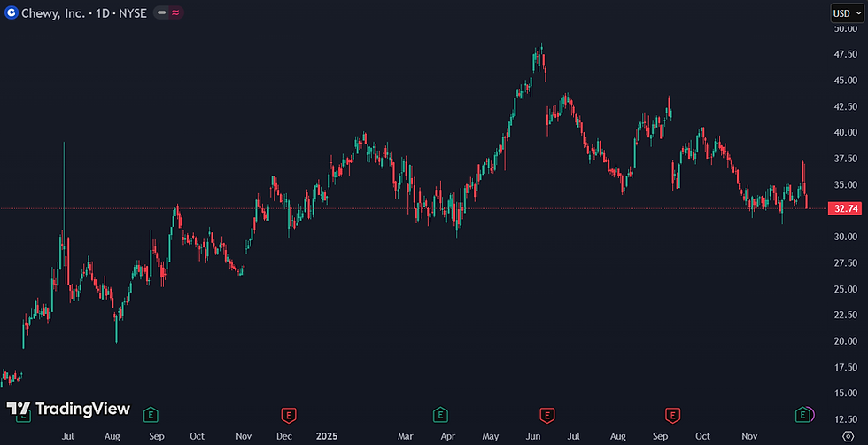Click the Jul 2024 time axis label
The width and height of the screenshot is (868, 445).
tap(68, 436)
